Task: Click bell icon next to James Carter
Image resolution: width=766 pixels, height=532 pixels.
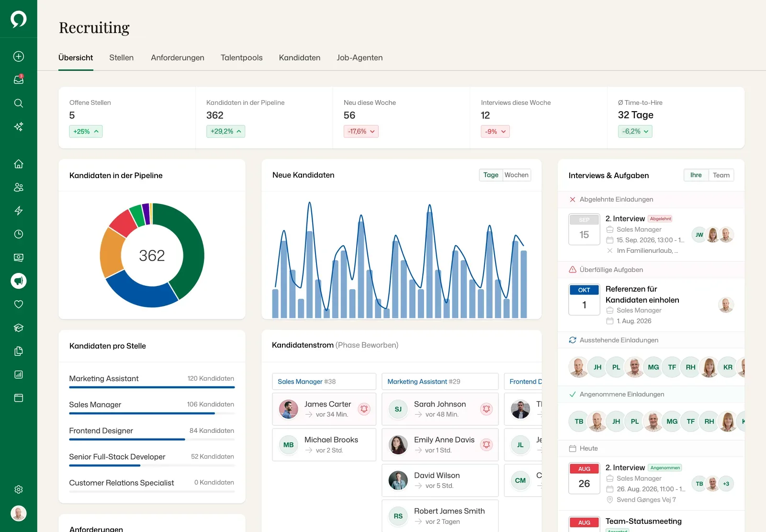Action: click(364, 409)
